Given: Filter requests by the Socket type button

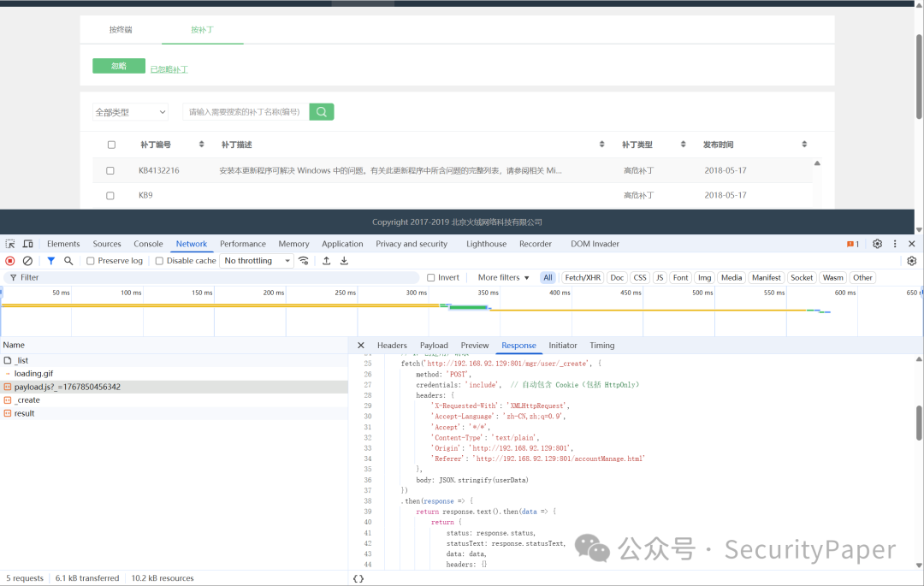Looking at the screenshot, I should click(x=802, y=277).
